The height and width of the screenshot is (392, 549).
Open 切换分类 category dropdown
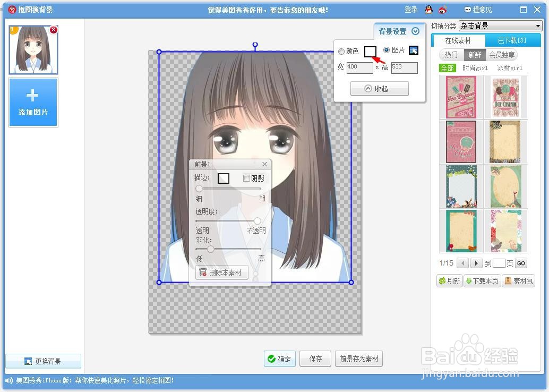click(500, 25)
